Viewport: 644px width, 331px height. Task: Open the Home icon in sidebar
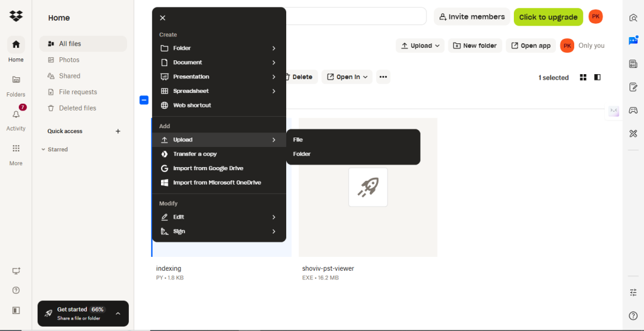coord(16,45)
